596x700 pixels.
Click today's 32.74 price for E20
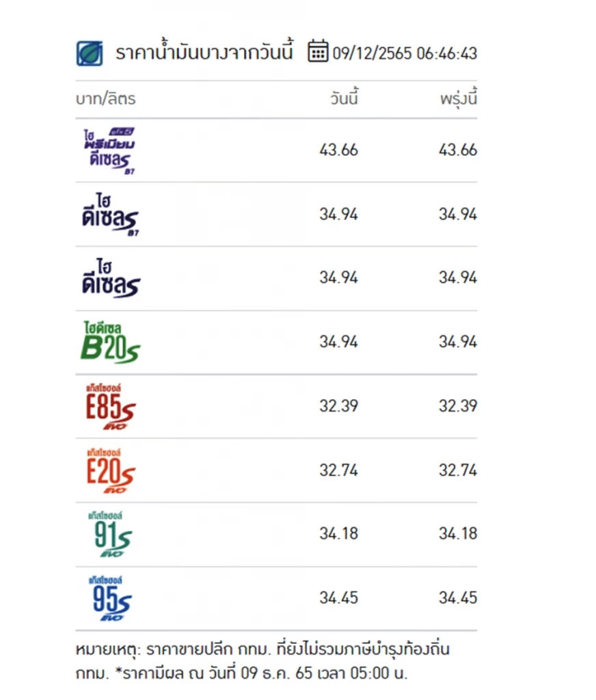(x=338, y=470)
